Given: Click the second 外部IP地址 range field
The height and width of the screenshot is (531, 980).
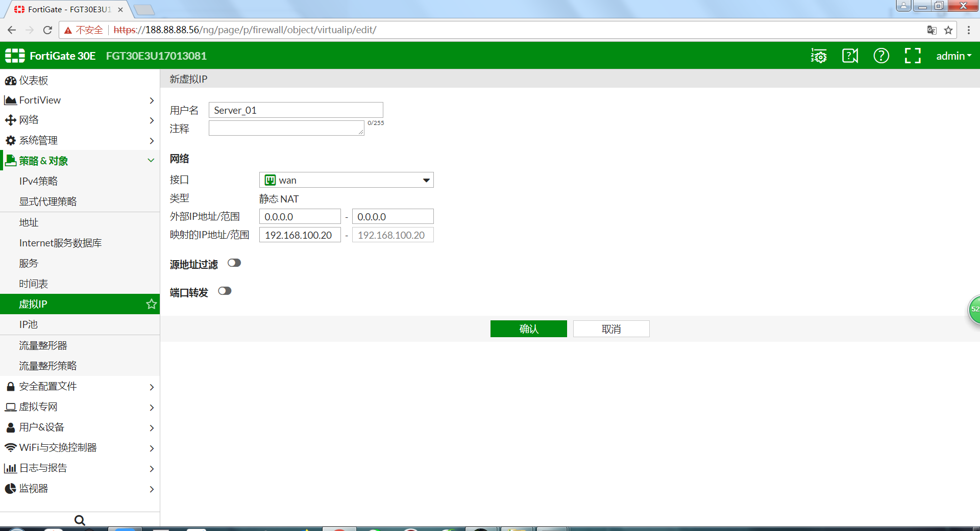Looking at the screenshot, I should (x=393, y=216).
